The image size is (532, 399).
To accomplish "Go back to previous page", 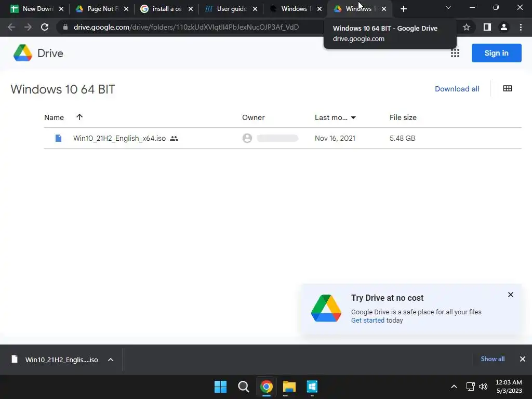I will tap(11, 27).
